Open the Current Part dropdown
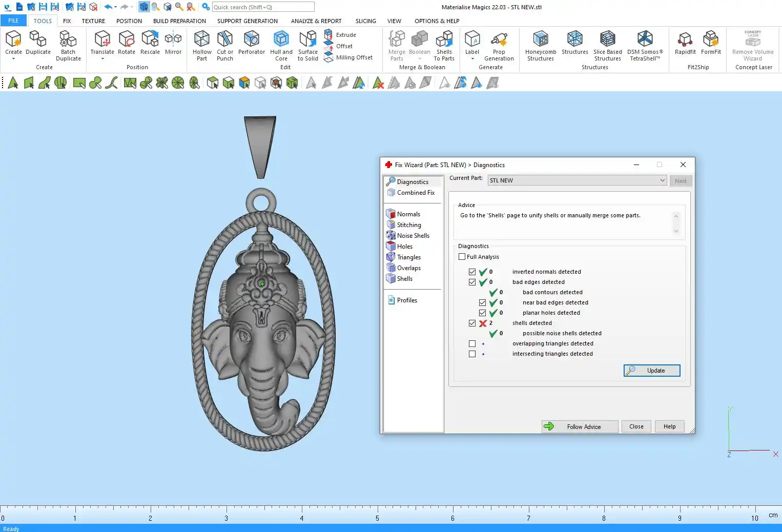The height and width of the screenshot is (532, 782). click(662, 180)
